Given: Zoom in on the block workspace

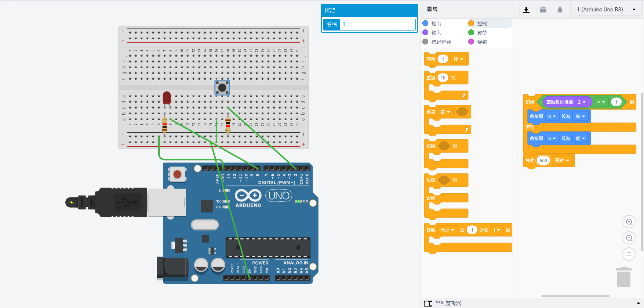Looking at the screenshot, I should [629, 222].
